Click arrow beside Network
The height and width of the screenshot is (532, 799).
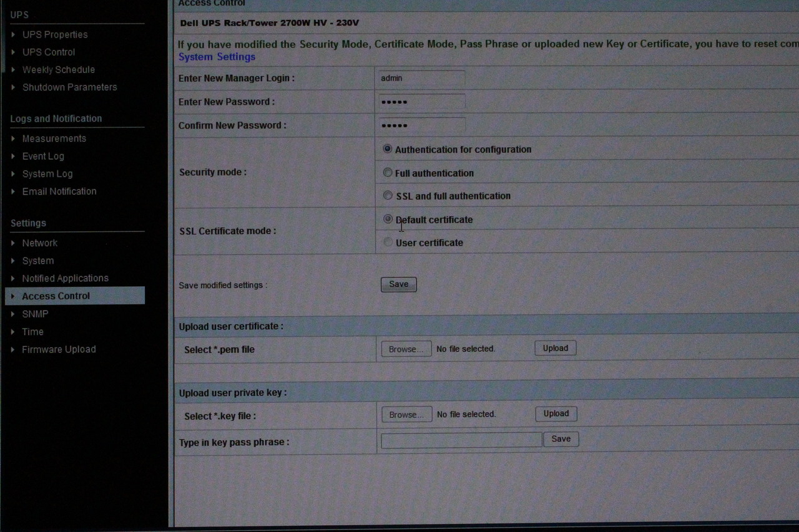coord(13,243)
